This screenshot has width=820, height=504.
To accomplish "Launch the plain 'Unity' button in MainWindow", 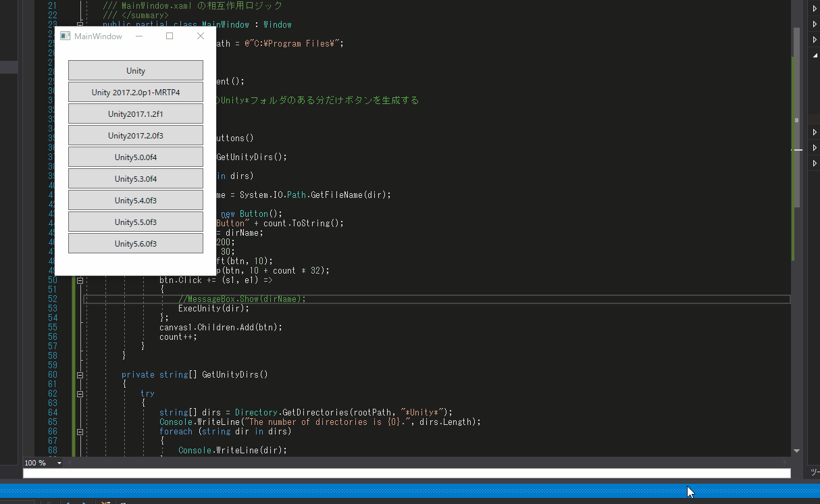I will (136, 70).
